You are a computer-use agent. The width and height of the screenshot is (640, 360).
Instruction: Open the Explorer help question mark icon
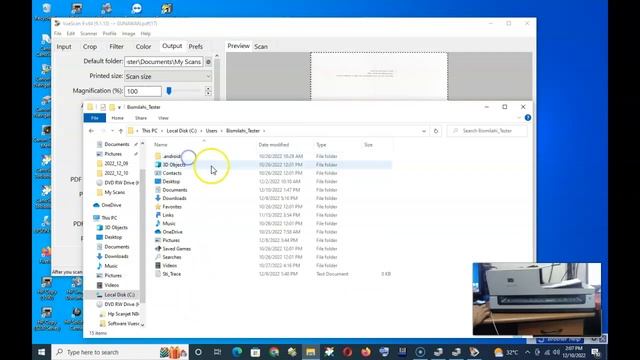528,118
